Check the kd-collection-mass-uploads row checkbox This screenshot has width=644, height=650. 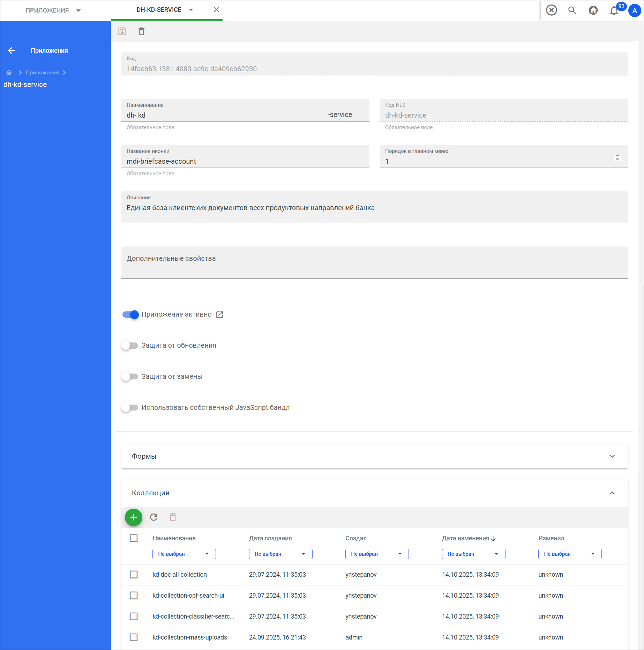[x=134, y=637]
